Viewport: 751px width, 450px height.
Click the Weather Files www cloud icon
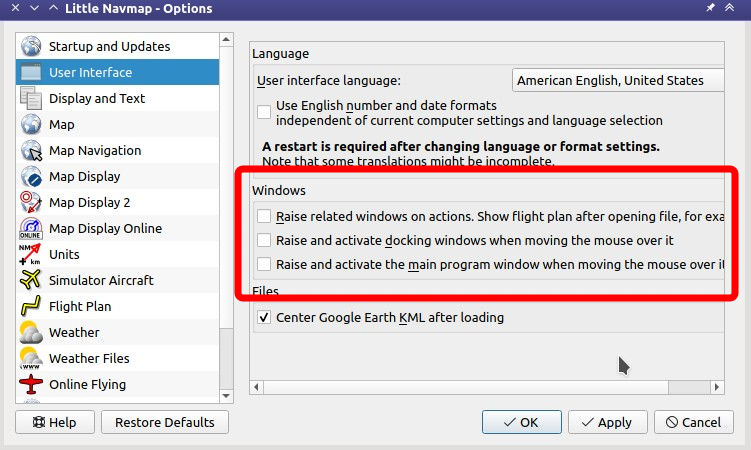tap(31, 358)
